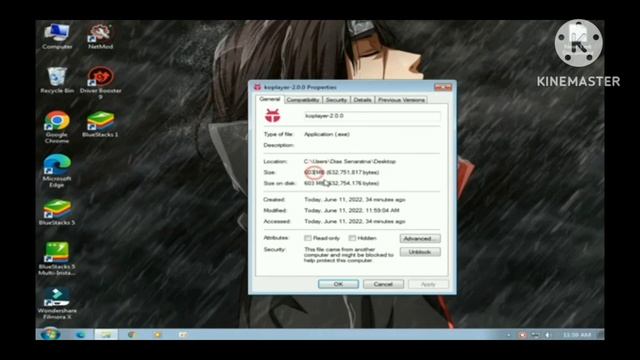Click the 'This file came from another computer' text

pyautogui.click(x=349, y=255)
